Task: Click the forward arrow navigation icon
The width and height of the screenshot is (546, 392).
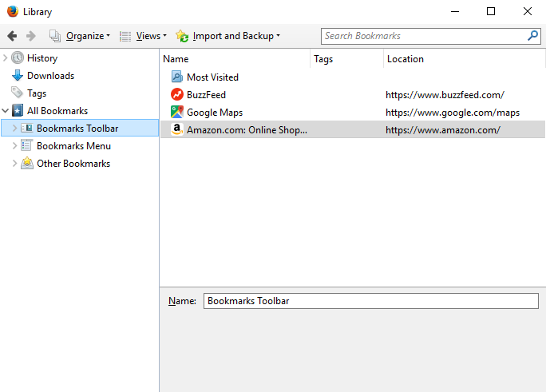Action: 31,36
